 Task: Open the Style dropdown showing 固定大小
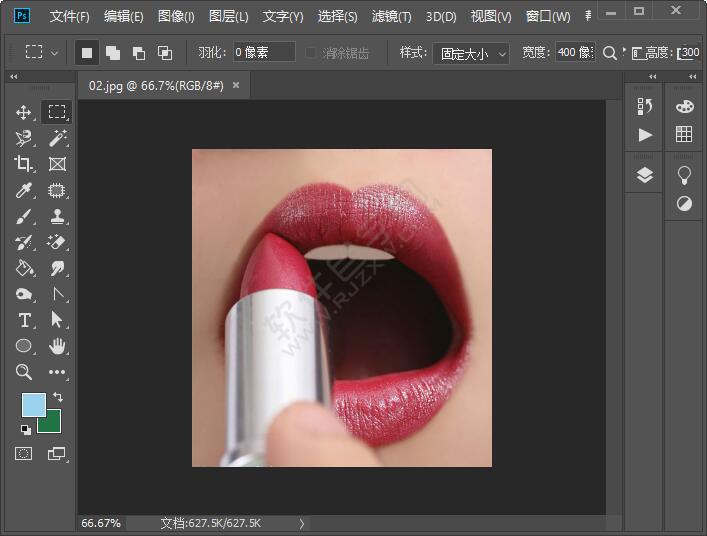[471, 54]
